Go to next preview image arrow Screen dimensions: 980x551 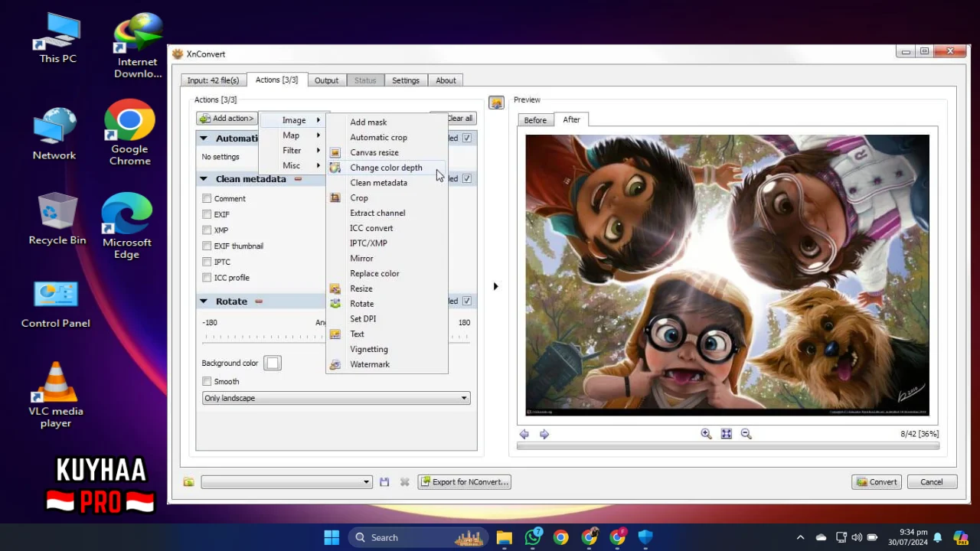coord(544,434)
